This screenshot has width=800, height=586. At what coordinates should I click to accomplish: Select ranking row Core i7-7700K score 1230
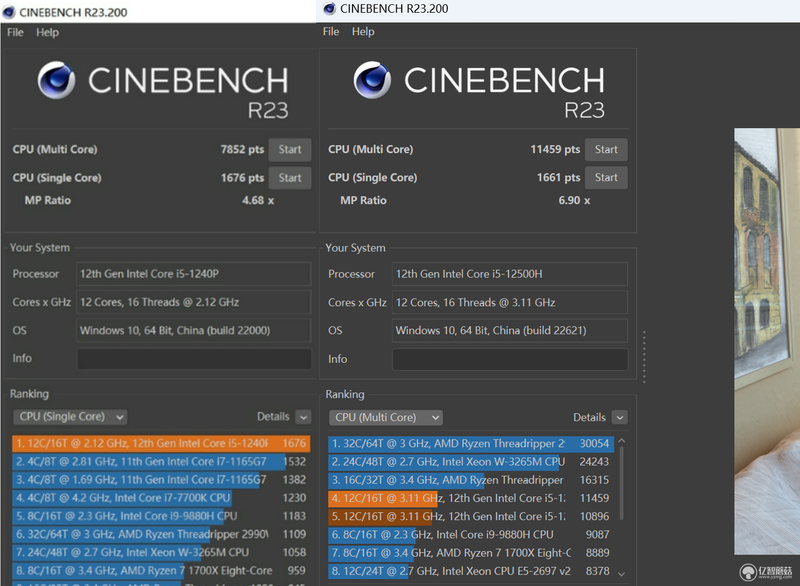pos(161,498)
